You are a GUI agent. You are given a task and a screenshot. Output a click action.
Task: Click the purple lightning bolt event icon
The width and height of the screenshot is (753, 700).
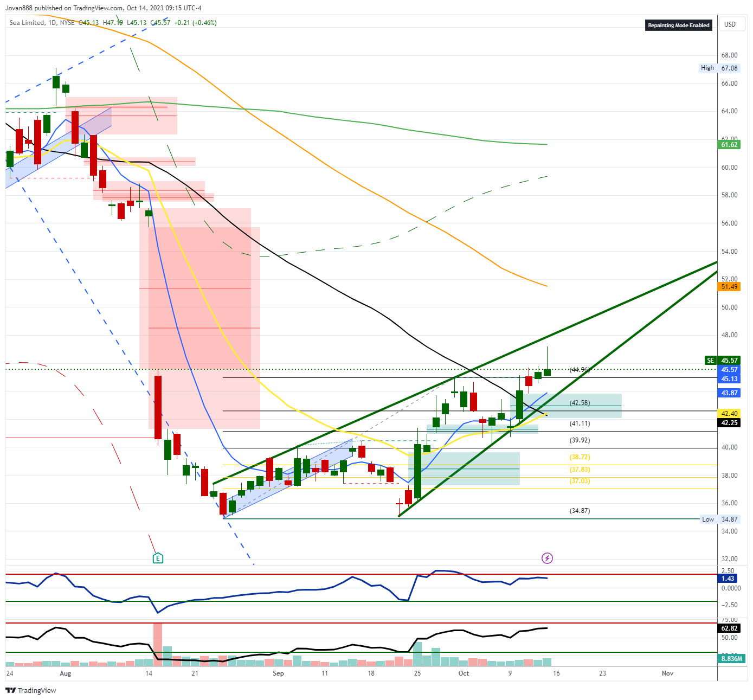[x=547, y=558]
